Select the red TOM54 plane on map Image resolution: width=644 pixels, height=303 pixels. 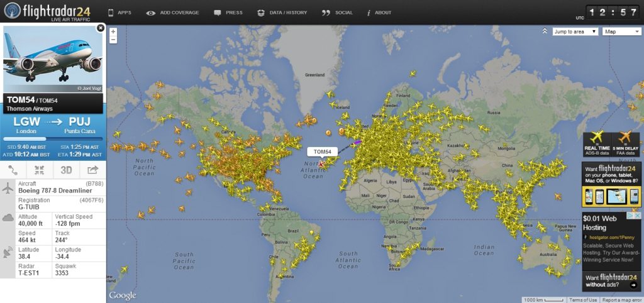pyautogui.click(x=321, y=164)
